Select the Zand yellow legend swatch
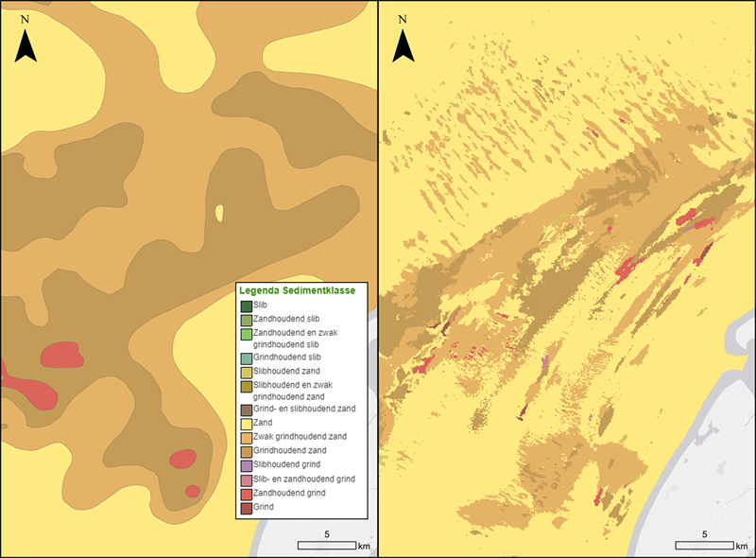Screen dimensions: 756x558 point(246,425)
